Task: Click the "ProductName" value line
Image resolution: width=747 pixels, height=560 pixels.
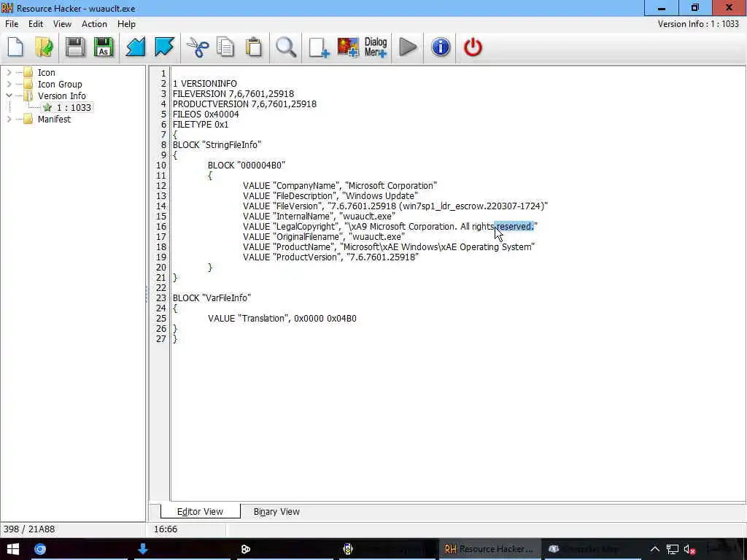Action: pos(389,247)
